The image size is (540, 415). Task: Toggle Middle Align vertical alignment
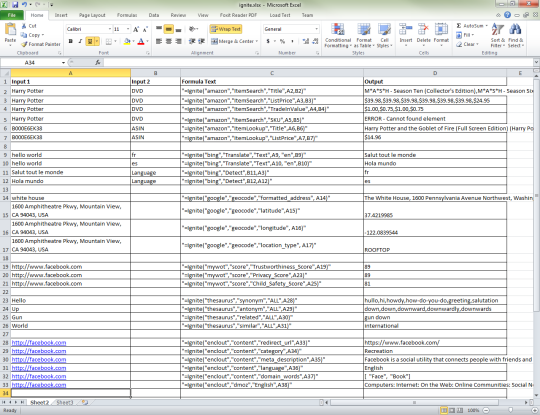[168, 29]
